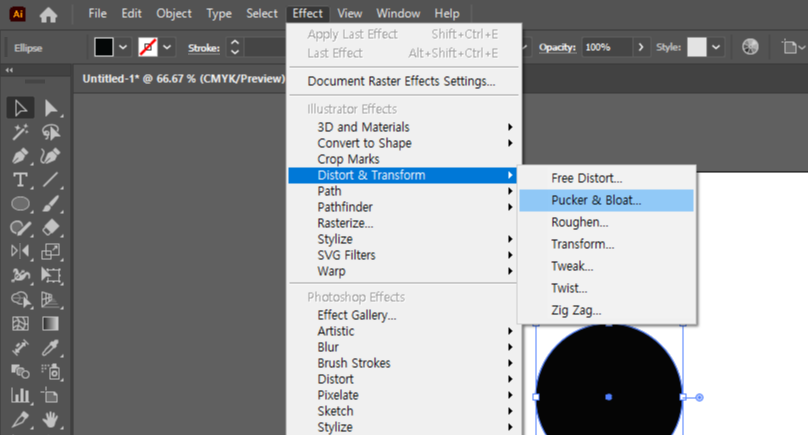Open the graphic Style swatch
This screenshot has width=808, height=435.
click(x=697, y=47)
